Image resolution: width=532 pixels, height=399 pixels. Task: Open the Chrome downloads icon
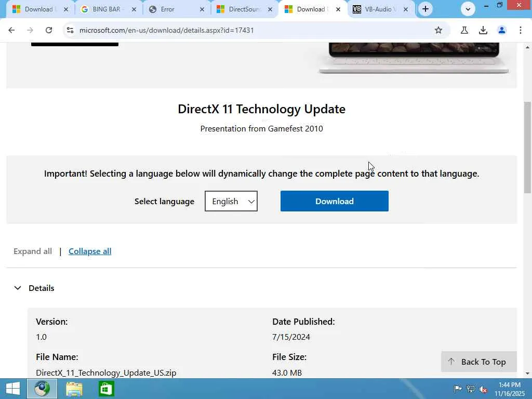pos(483,30)
